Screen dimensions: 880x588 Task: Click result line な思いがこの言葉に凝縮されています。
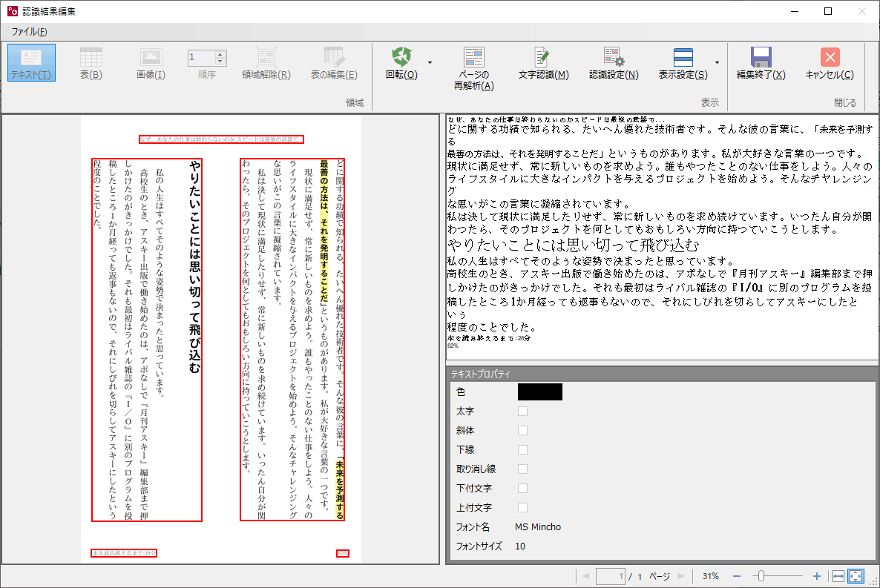coord(539,204)
